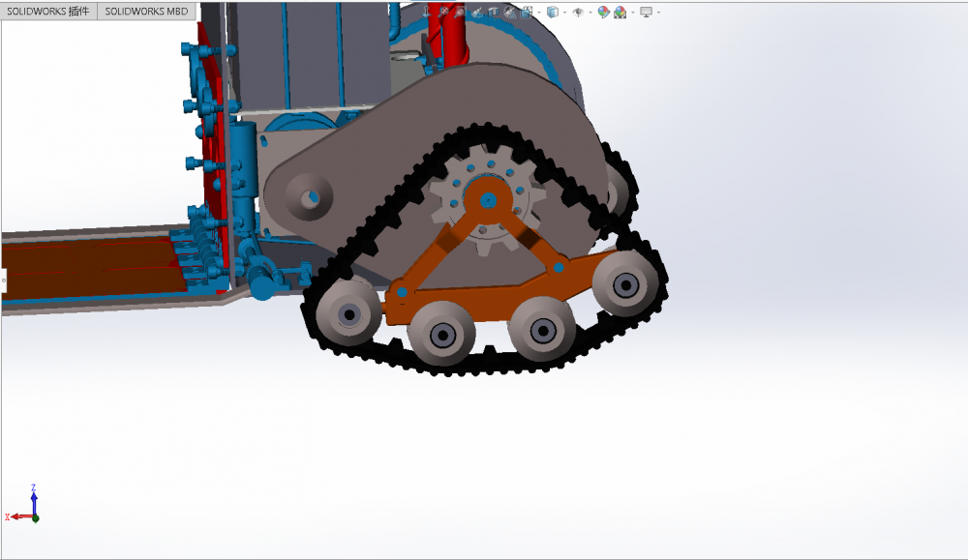Viewport: 968px width, 560px height.
Task: Select the Zoom to Area magnifier tool
Action: [461, 12]
